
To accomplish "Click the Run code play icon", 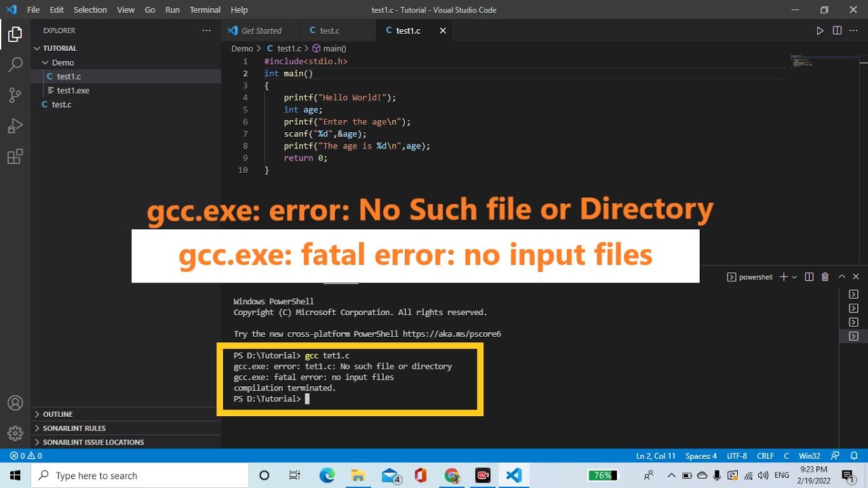I will pos(820,30).
